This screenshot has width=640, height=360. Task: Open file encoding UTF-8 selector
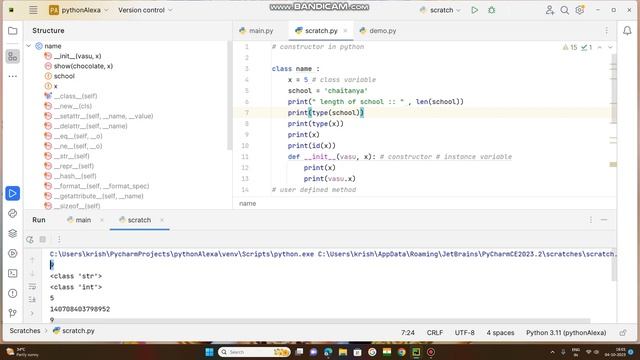464,333
